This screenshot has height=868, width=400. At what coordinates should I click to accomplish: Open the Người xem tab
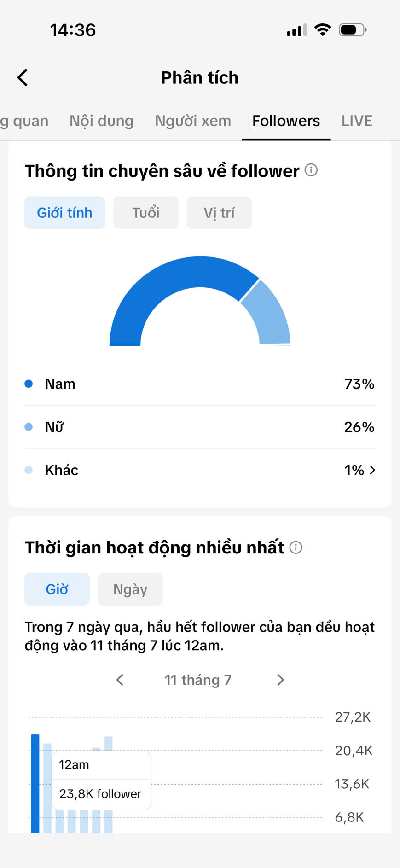click(x=193, y=121)
